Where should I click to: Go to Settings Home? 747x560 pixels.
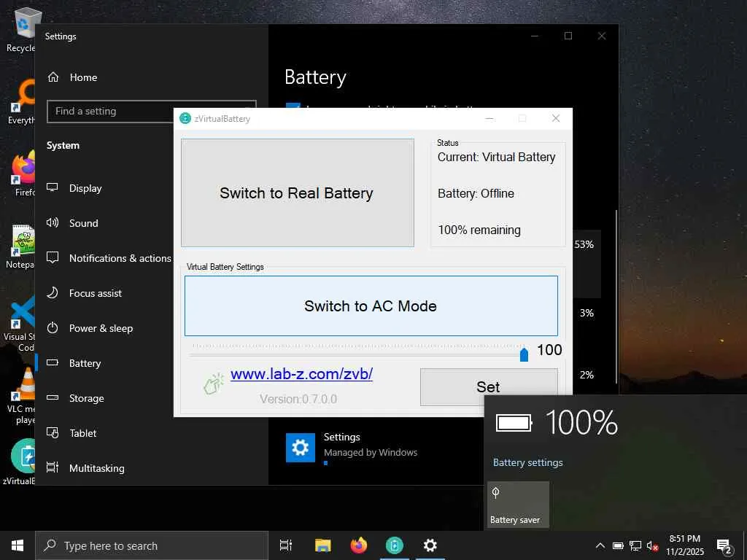tap(83, 77)
